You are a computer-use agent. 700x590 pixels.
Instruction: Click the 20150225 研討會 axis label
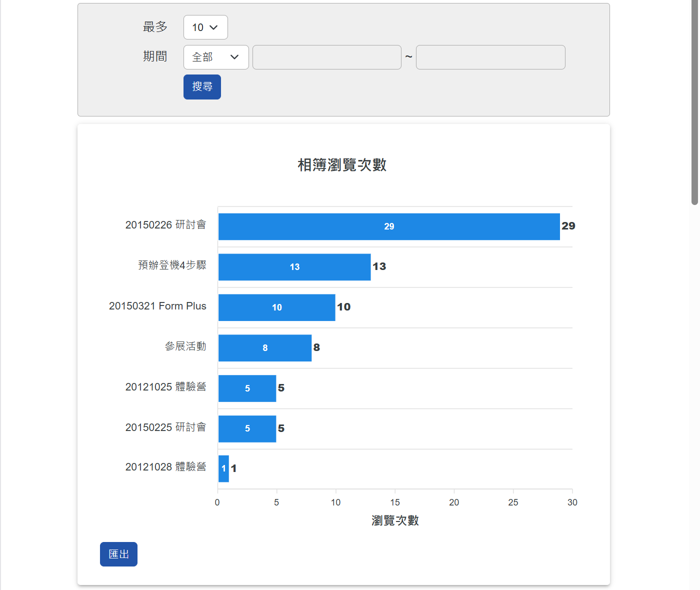pos(165,427)
